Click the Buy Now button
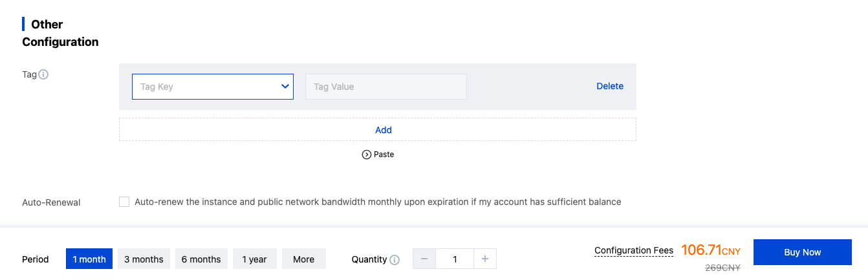 pos(802,253)
